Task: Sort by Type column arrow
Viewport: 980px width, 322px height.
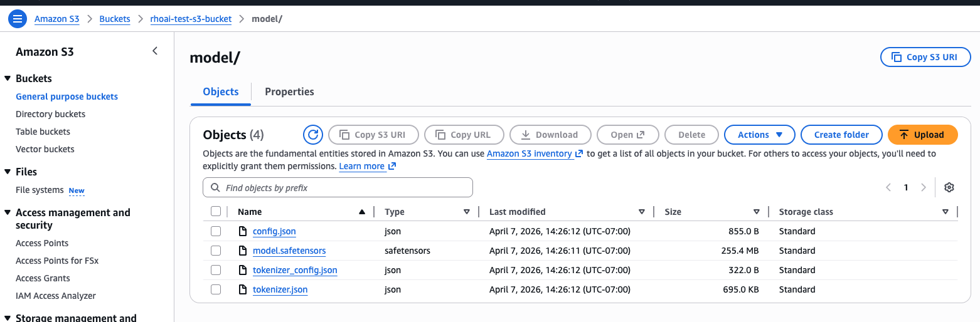Action: [x=466, y=212]
